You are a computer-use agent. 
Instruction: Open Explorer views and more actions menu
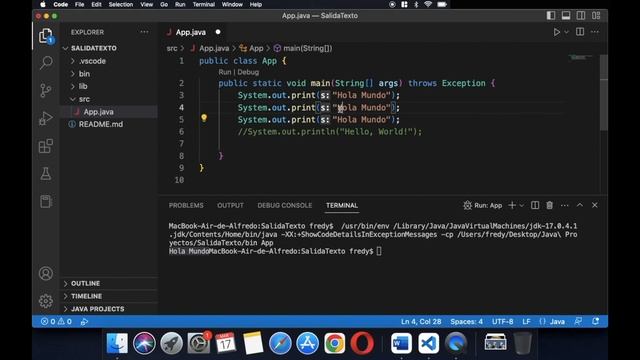pyautogui.click(x=144, y=32)
